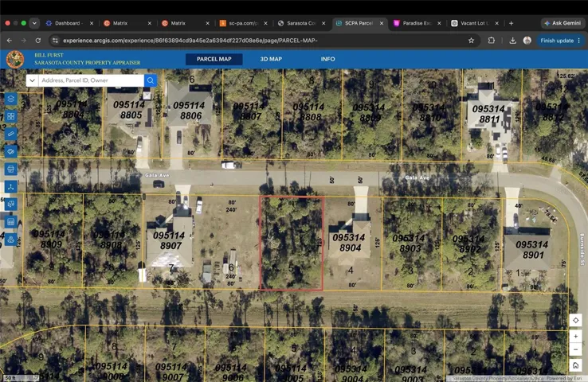
Task: Close the Vacant Lot browser tab
Action: tap(497, 23)
